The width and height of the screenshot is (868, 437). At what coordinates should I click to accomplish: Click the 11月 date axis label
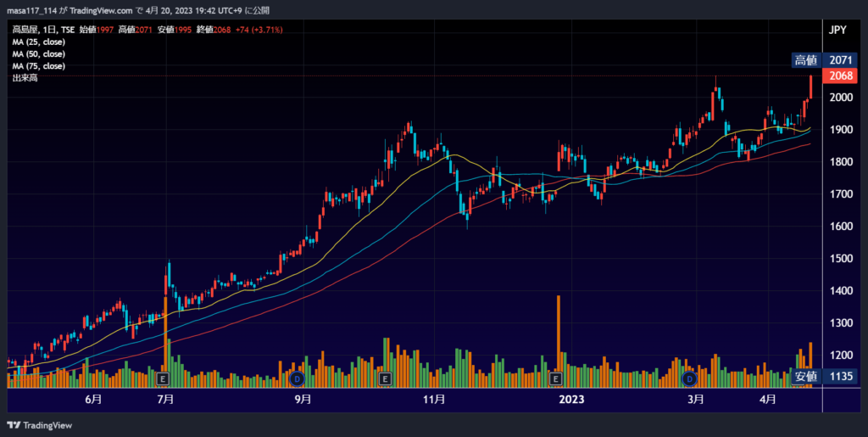point(434,400)
